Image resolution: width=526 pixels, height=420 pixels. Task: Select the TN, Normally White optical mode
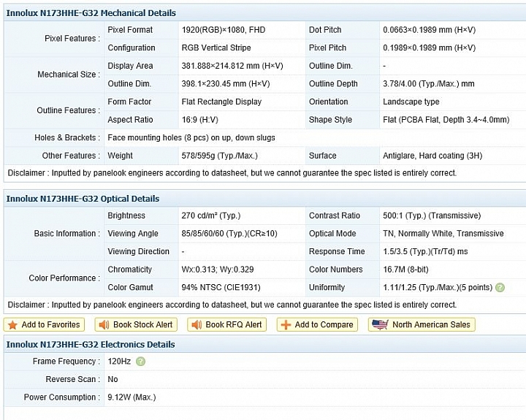click(443, 234)
